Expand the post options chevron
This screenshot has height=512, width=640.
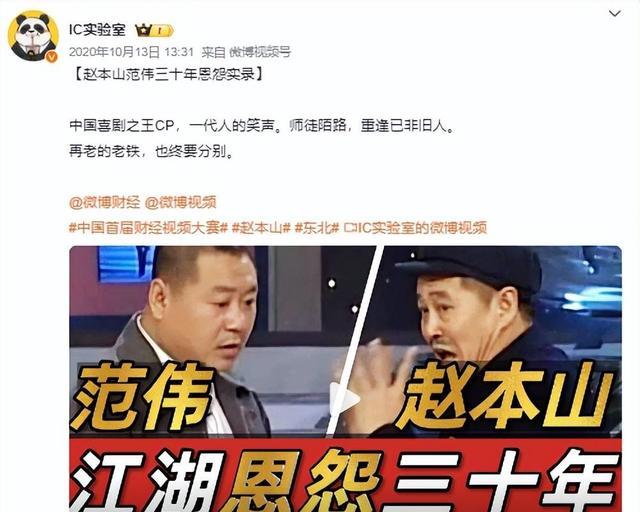(x=615, y=13)
